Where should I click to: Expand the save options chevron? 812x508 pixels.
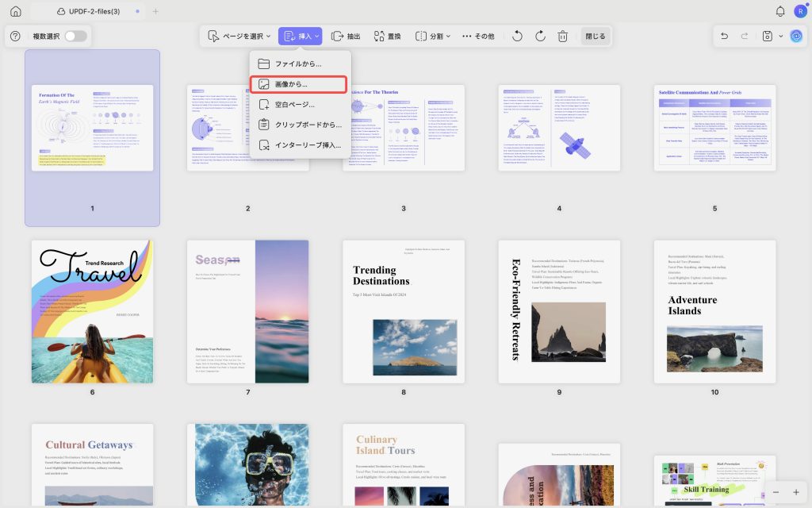pyautogui.click(x=780, y=37)
